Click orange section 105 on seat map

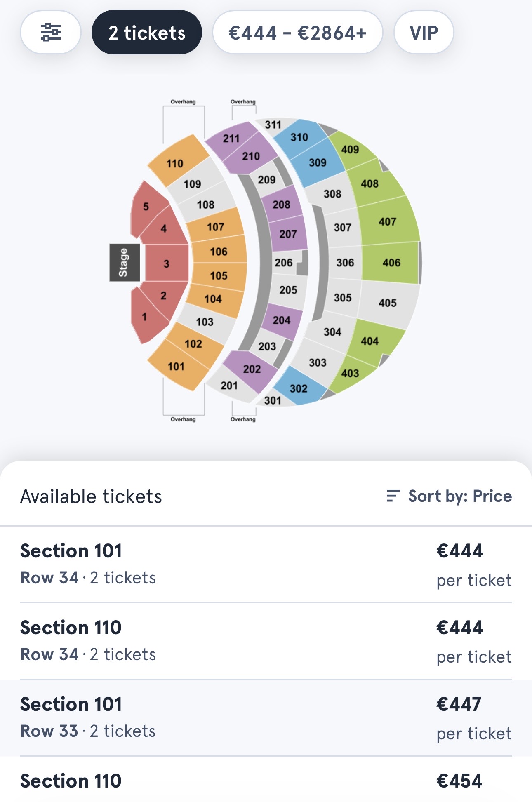(x=219, y=275)
